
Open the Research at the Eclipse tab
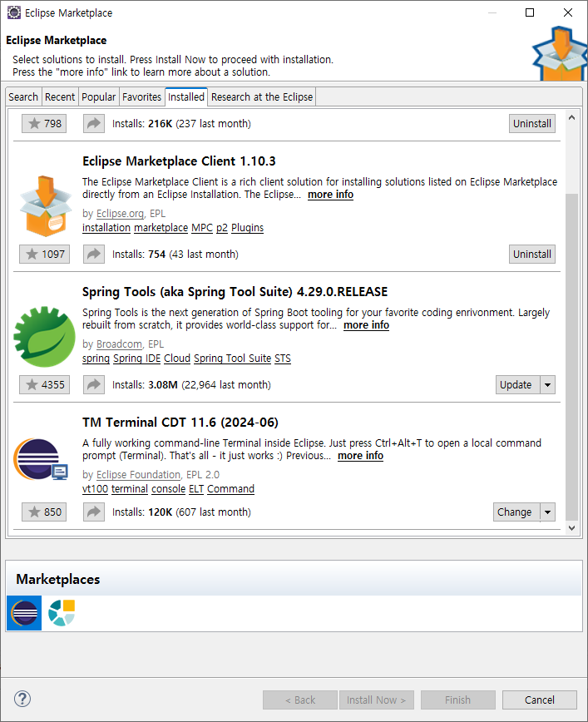pyautogui.click(x=262, y=97)
